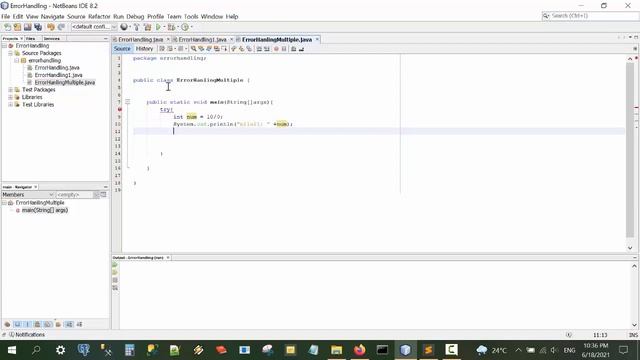Click the New File icon in main toolbar
Viewport: 640px width, 360px height.
(x=7, y=27)
